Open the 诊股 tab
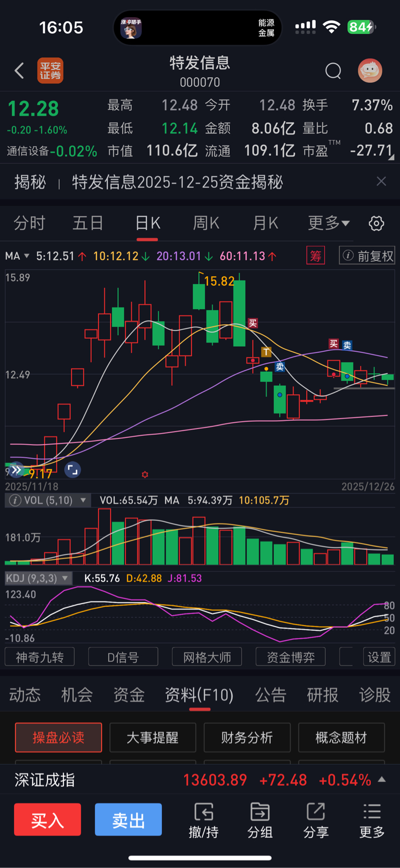 [x=374, y=695]
